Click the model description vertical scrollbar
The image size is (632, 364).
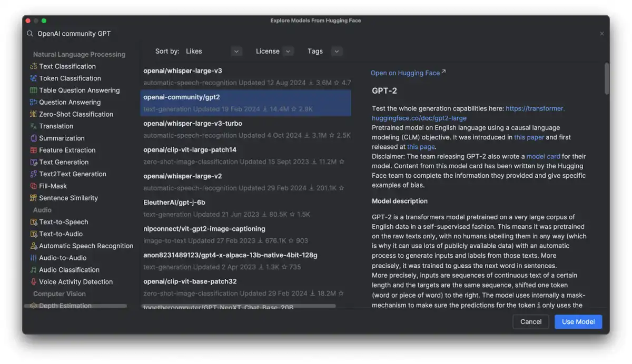click(607, 79)
